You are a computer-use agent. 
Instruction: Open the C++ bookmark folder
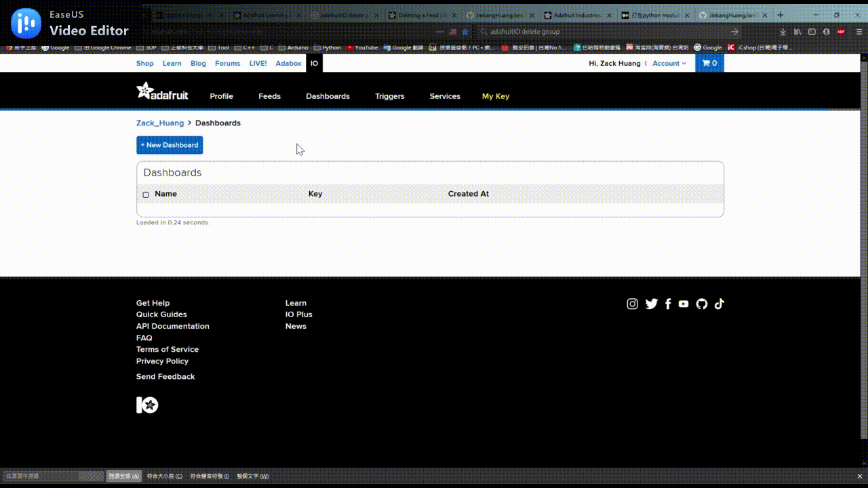pyautogui.click(x=245, y=47)
